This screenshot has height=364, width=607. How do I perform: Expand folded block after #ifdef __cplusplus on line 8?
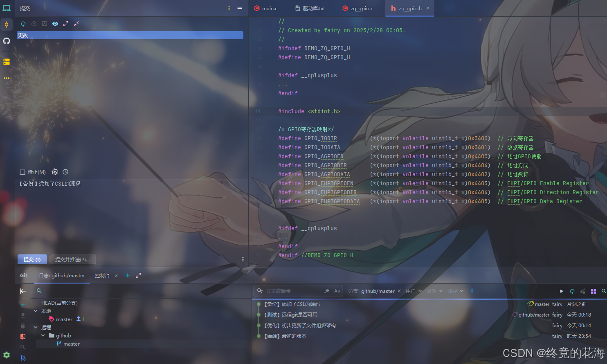(x=283, y=85)
